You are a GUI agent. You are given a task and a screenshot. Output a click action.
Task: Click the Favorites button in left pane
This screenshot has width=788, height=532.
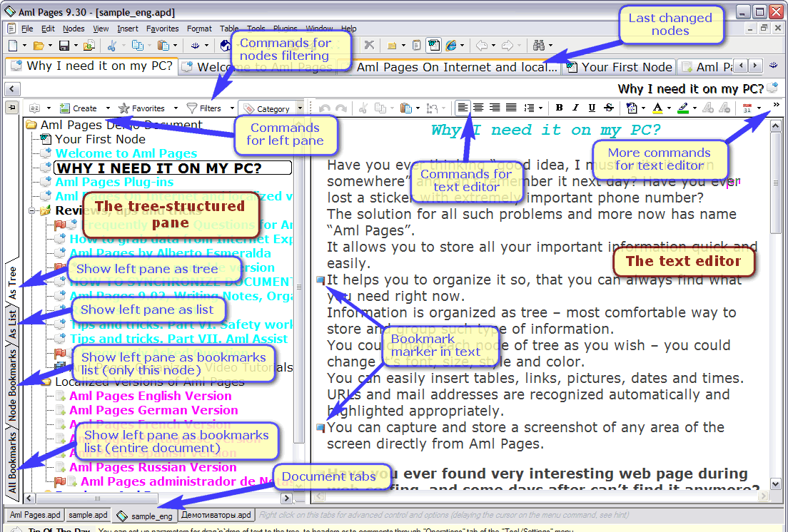(142, 108)
